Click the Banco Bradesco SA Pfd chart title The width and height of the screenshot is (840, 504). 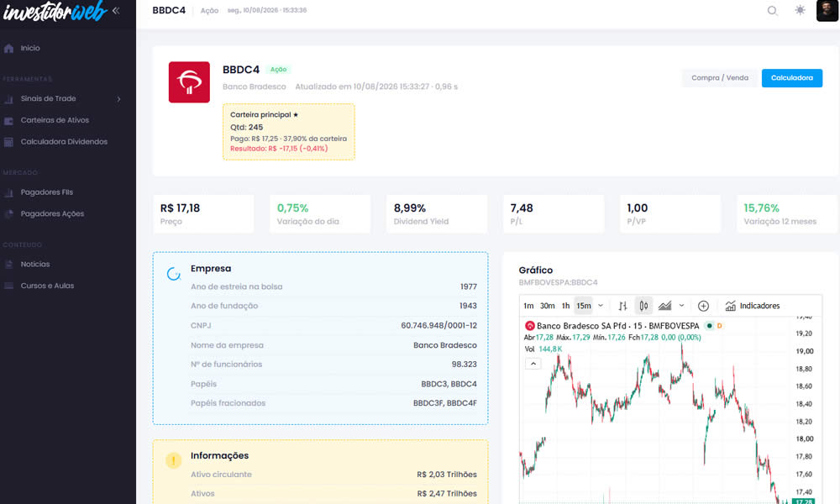coord(617,326)
